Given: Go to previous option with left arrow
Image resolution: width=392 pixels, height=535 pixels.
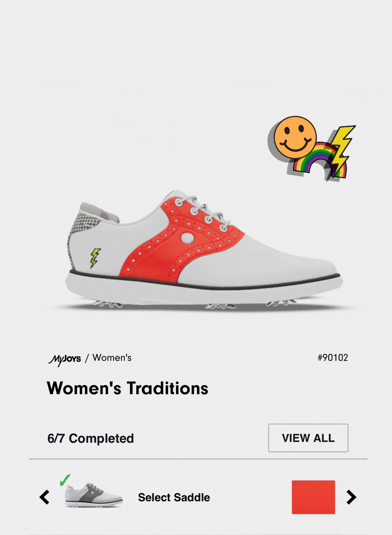Looking at the screenshot, I should tap(44, 497).
